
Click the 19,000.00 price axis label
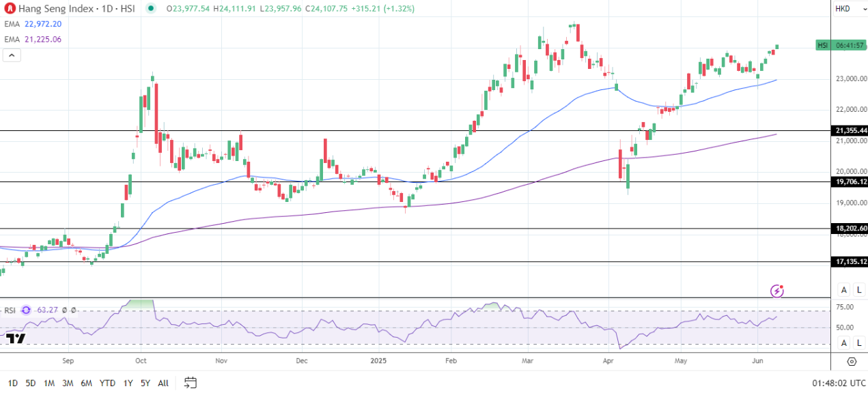[x=850, y=203]
